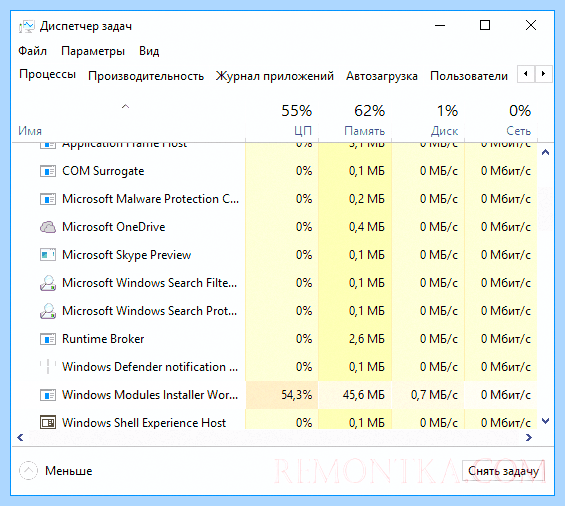Switch to the Автозагрузка tab

pos(382,76)
